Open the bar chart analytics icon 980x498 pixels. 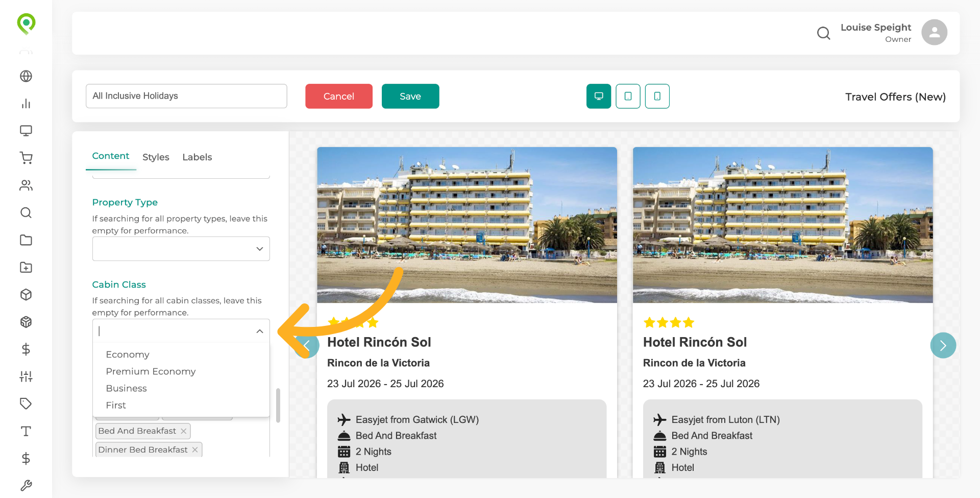point(26,104)
